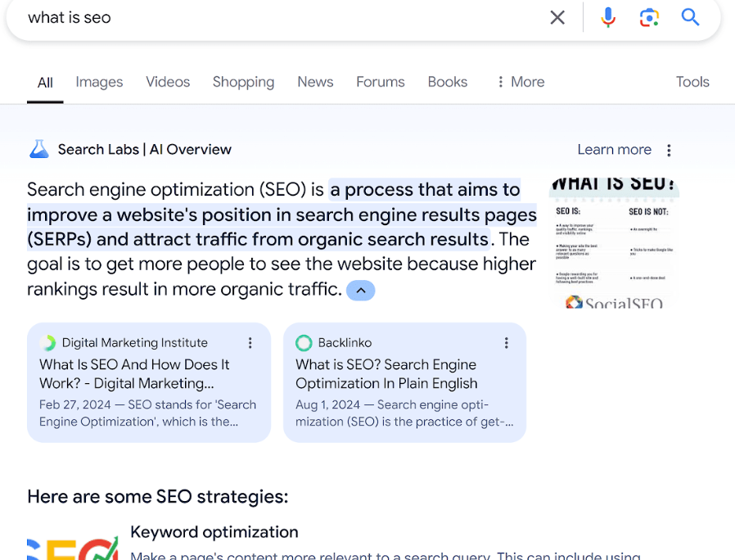The width and height of the screenshot is (735, 560).
Task: Open the Backlinko What is SEO article
Action: click(386, 374)
